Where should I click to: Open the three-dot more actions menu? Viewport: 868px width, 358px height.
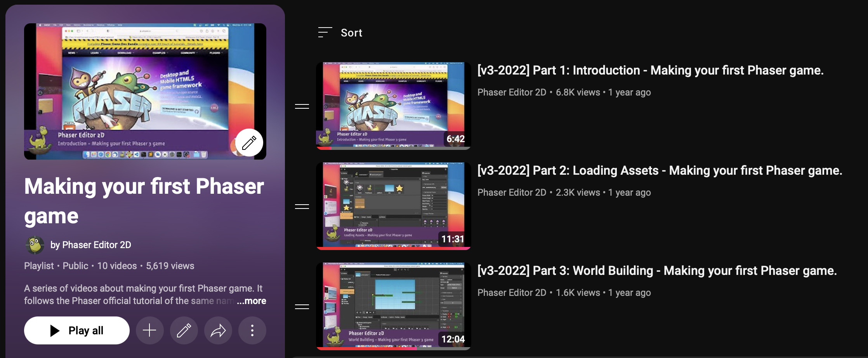(252, 330)
